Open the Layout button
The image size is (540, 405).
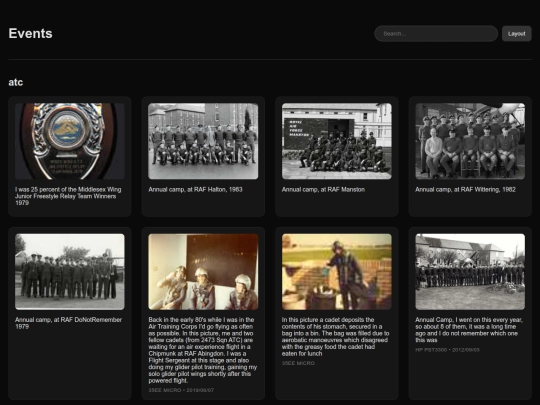click(516, 34)
